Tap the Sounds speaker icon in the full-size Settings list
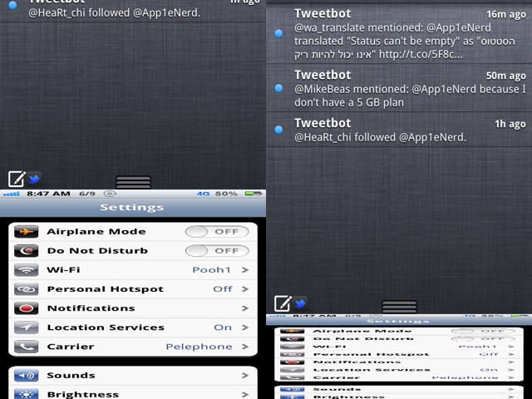This screenshot has height=399, width=532. 26,376
